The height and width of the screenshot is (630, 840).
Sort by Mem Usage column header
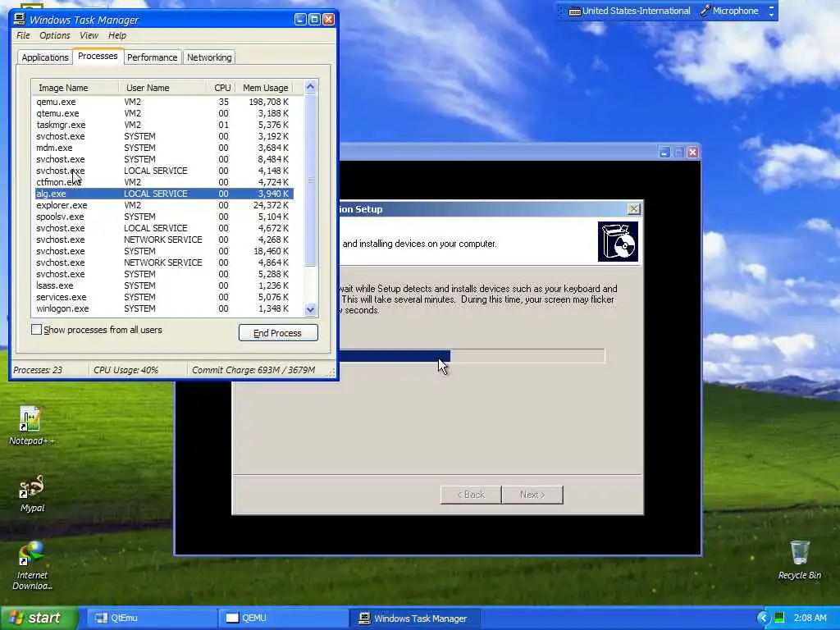coord(265,87)
